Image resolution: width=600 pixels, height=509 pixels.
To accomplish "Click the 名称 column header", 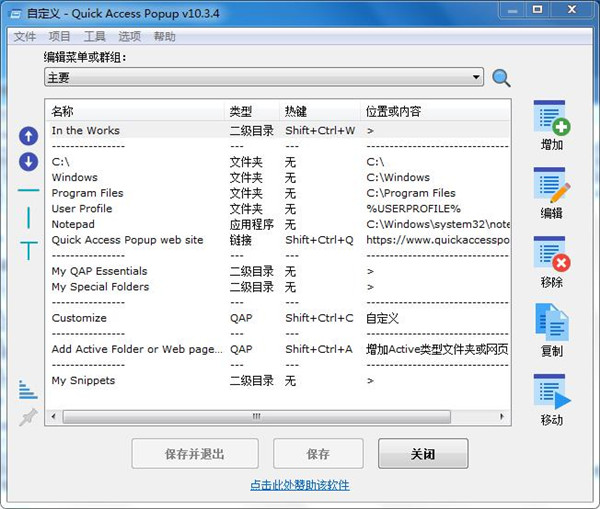I will pyautogui.click(x=137, y=111).
